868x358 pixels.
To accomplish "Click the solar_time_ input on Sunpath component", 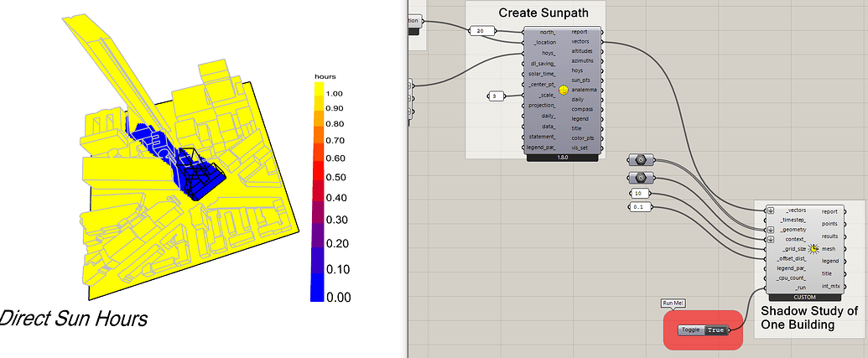I will [542, 74].
